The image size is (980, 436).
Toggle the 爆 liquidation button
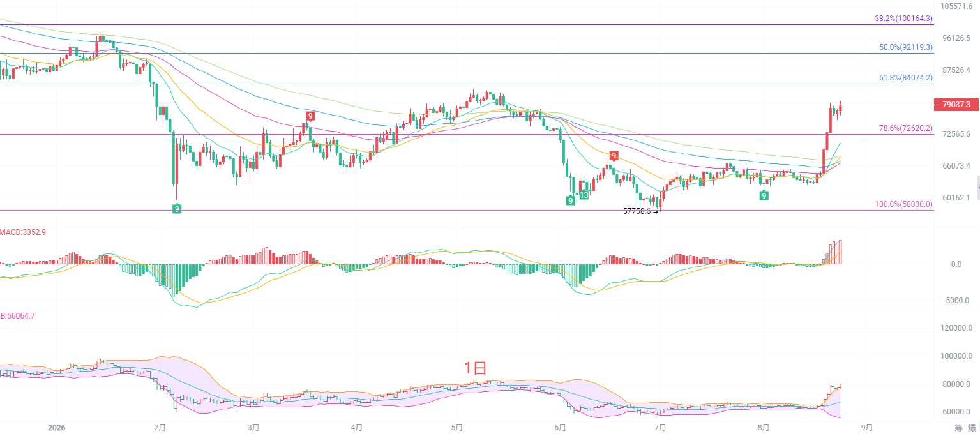pos(972,427)
